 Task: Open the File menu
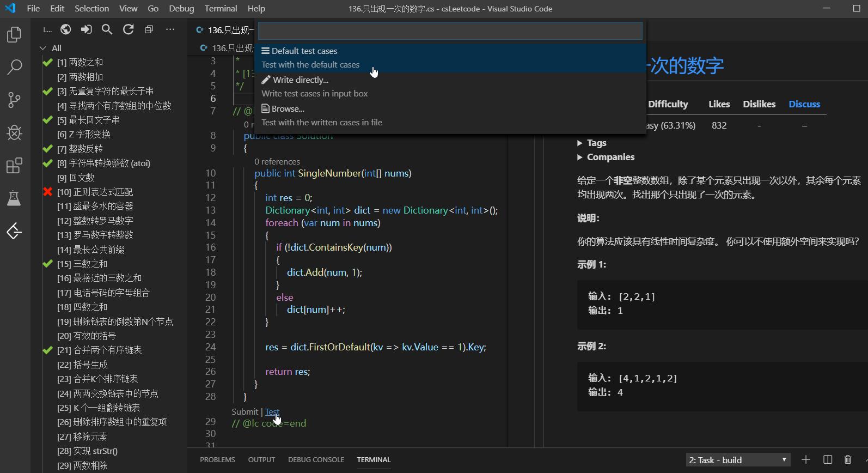click(33, 8)
